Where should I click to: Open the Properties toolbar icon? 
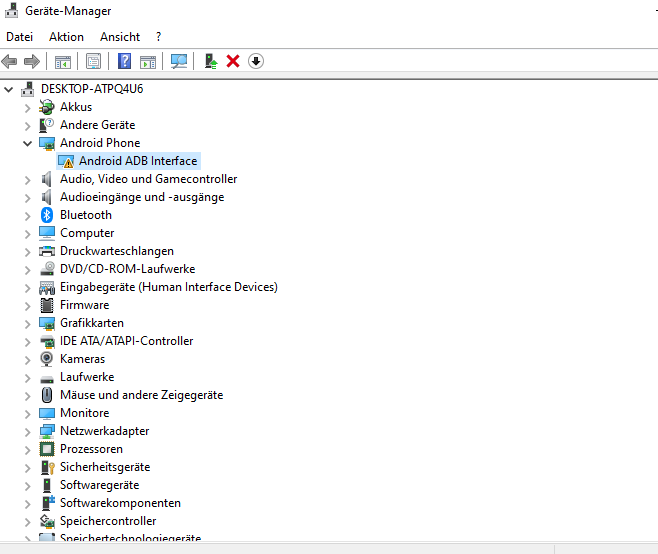pos(93,61)
